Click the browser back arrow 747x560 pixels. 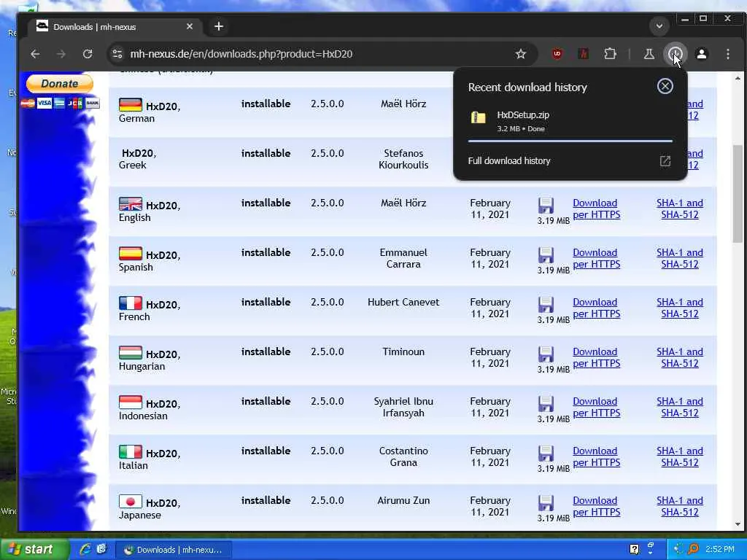click(35, 54)
